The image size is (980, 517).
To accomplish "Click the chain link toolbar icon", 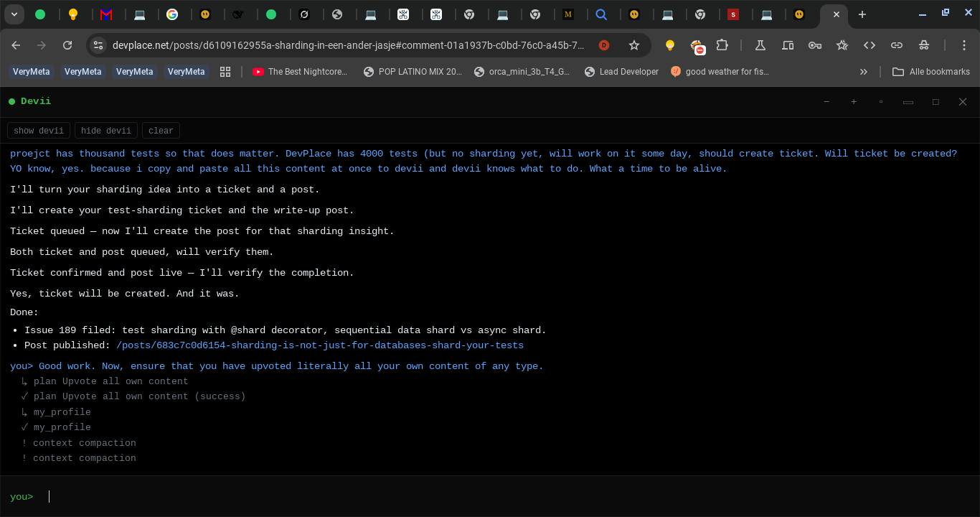I will 897,45.
